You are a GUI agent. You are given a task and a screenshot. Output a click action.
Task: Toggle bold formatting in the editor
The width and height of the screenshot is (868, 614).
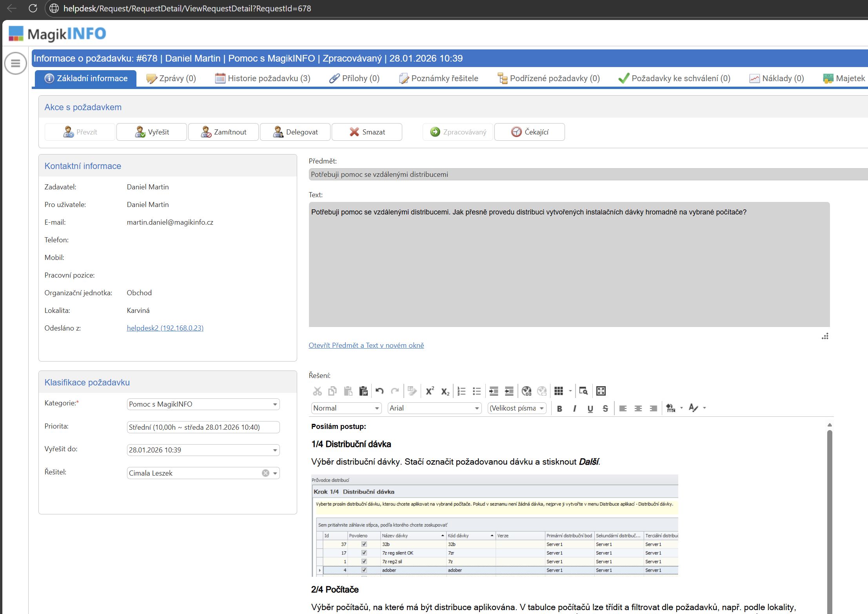click(559, 409)
